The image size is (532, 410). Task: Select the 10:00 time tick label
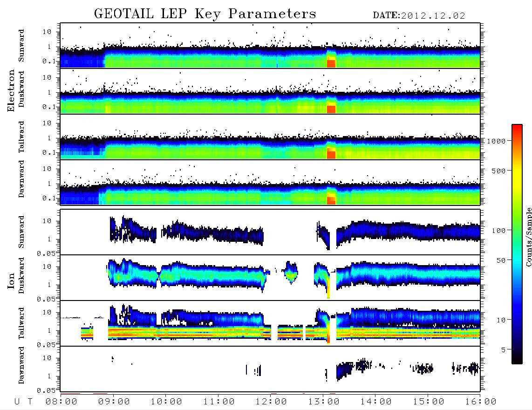166,402
